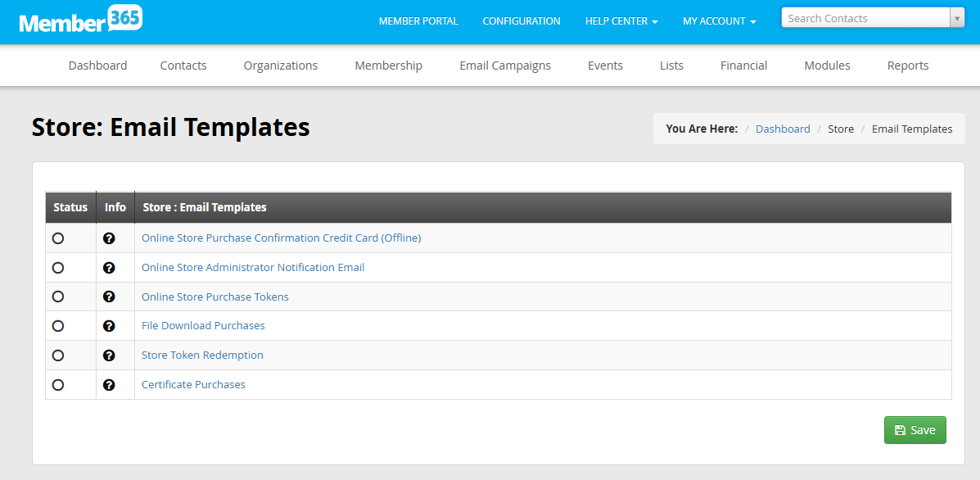980x480 pixels.
Task: Expand the My Account dropdown
Action: point(720,21)
